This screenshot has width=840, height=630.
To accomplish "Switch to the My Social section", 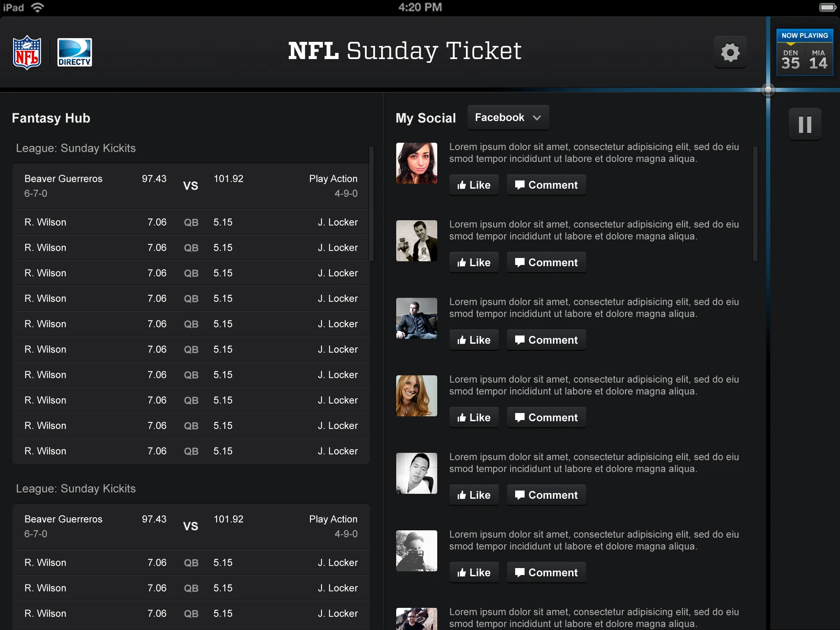I will tap(425, 118).
